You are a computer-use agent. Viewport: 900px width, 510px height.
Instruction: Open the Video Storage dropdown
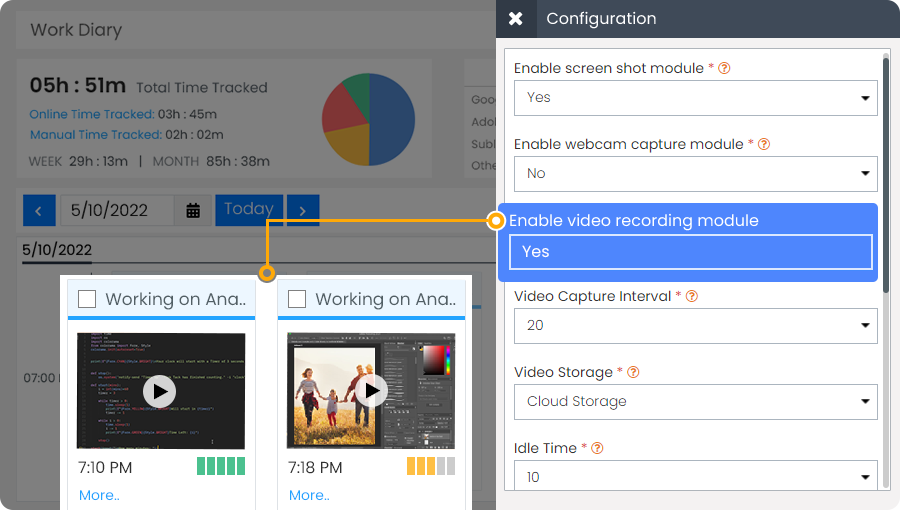[696, 402]
